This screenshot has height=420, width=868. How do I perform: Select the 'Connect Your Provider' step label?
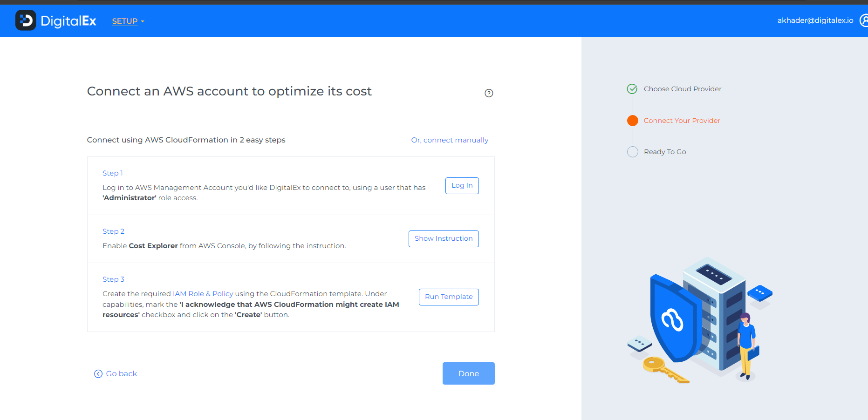tap(682, 121)
